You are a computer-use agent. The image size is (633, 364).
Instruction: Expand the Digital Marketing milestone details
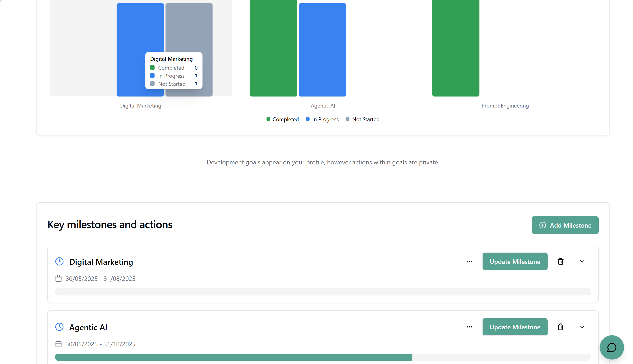click(x=582, y=261)
